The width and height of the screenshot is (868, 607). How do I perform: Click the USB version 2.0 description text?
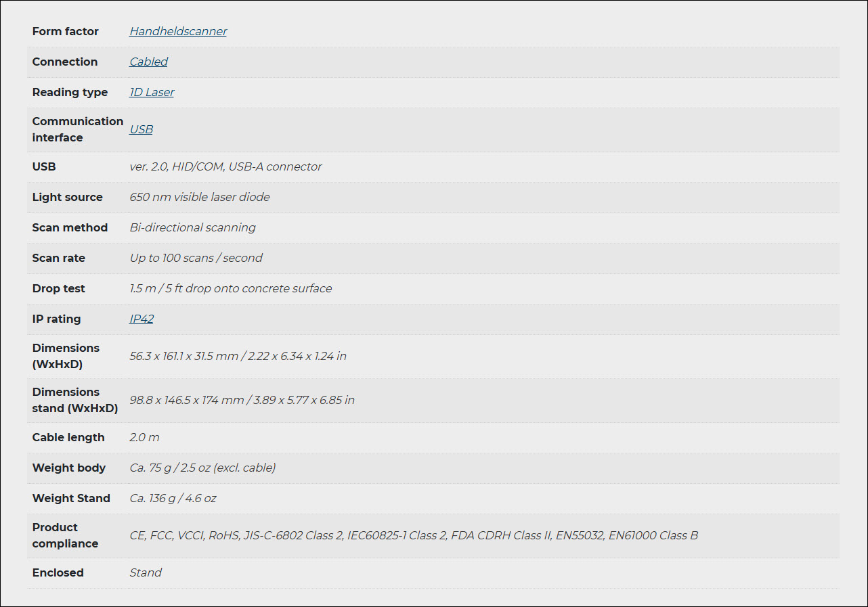pyautogui.click(x=225, y=166)
